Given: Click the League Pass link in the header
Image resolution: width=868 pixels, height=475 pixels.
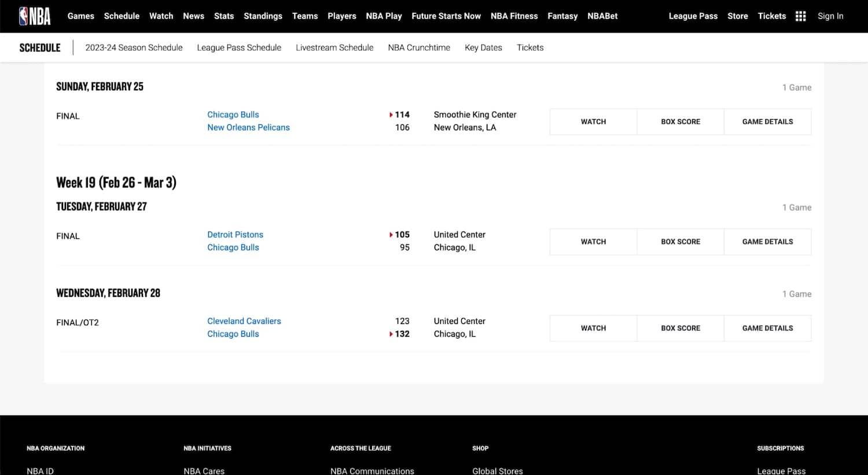Looking at the screenshot, I should (693, 16).
